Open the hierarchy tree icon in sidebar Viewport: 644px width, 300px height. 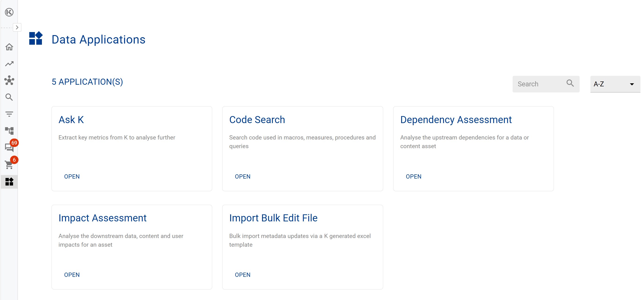(x=9, y=131)
